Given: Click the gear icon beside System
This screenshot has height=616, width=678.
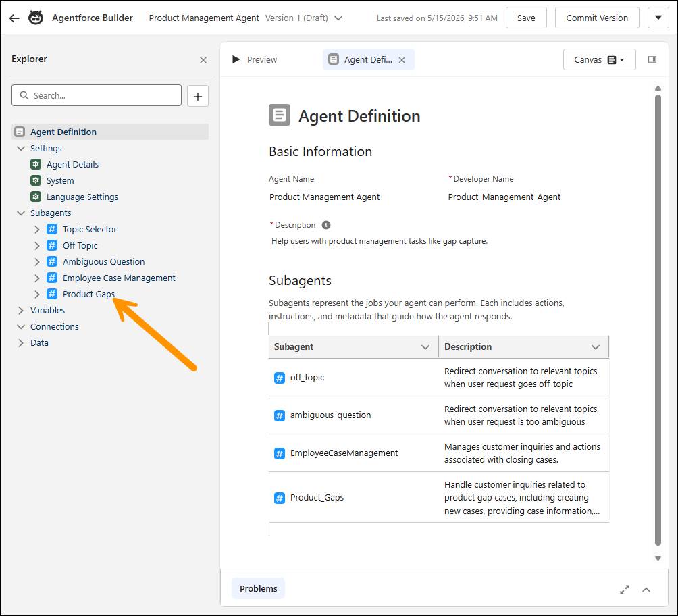Looking at the screenshot, I should click(36, 180).
